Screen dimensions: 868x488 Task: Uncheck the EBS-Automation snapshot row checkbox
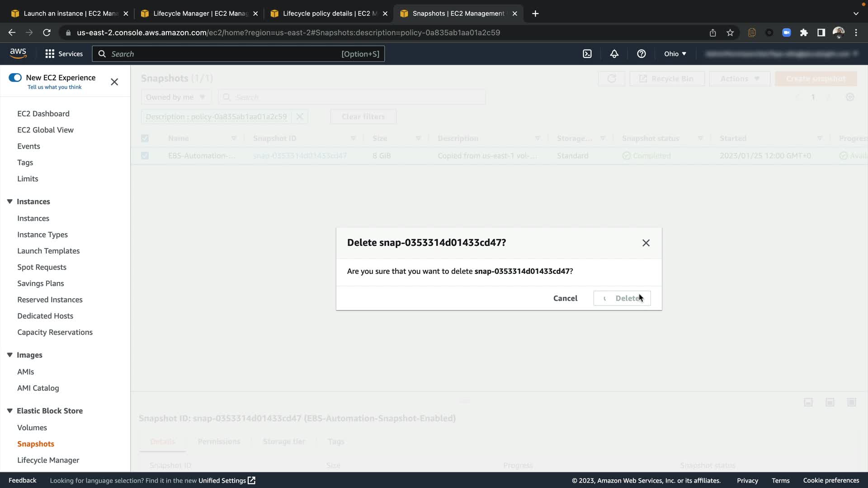[145, 156]
